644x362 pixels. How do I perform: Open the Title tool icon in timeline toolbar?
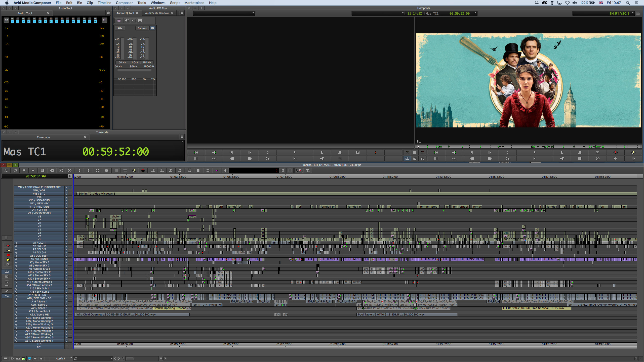[308, 170]
